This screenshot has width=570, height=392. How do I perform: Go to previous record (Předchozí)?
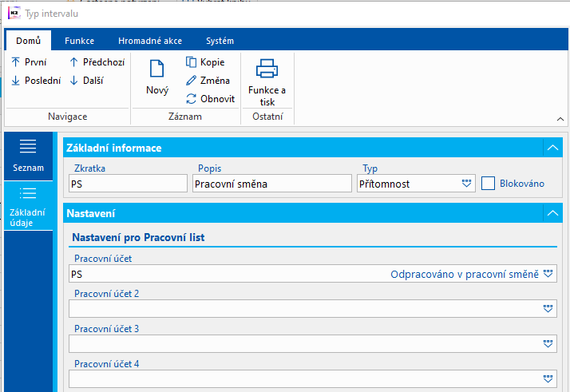coord(97,61)
